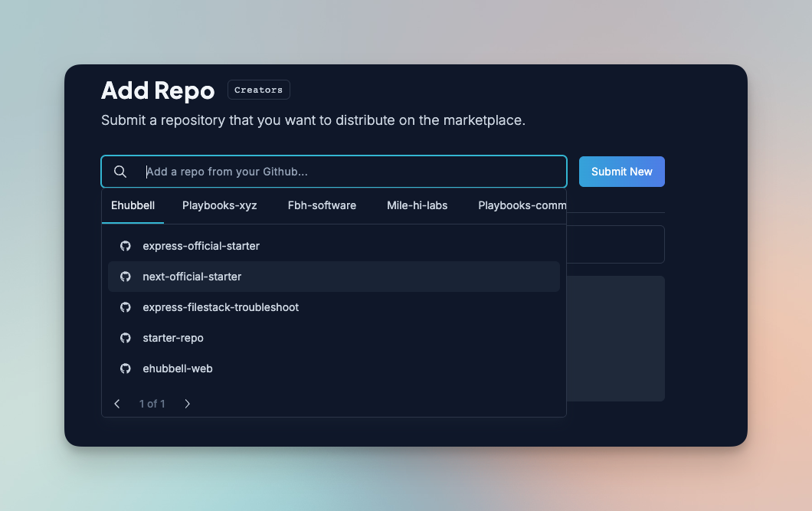Image resolution: width=812 pixels, height=511 pixels.
Task: Switch to the Ehubbell tab
Action: (x=133, y=205)
